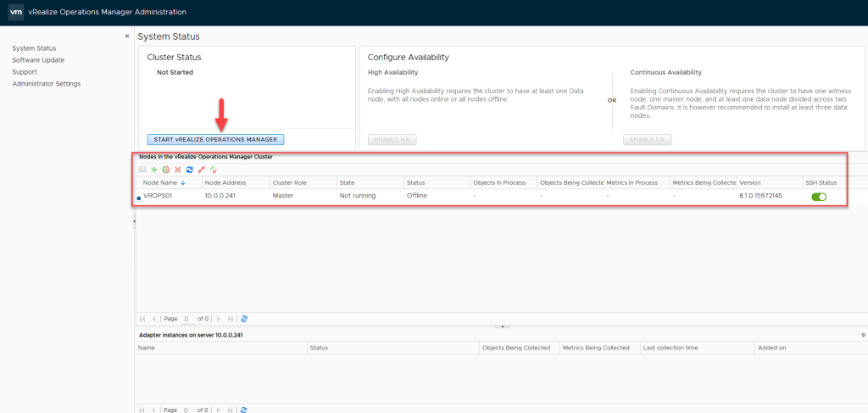Go to Support page in sidebar

25,72
